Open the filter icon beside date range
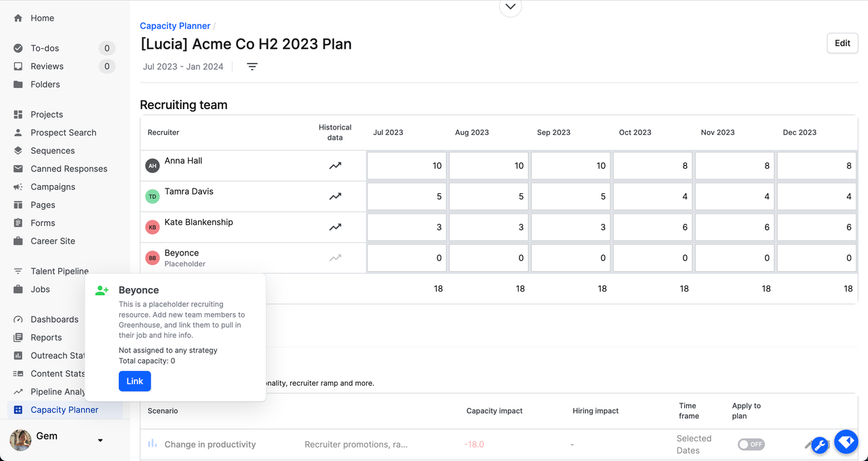This screenshot has height=461, width=868. click(252, 66)
